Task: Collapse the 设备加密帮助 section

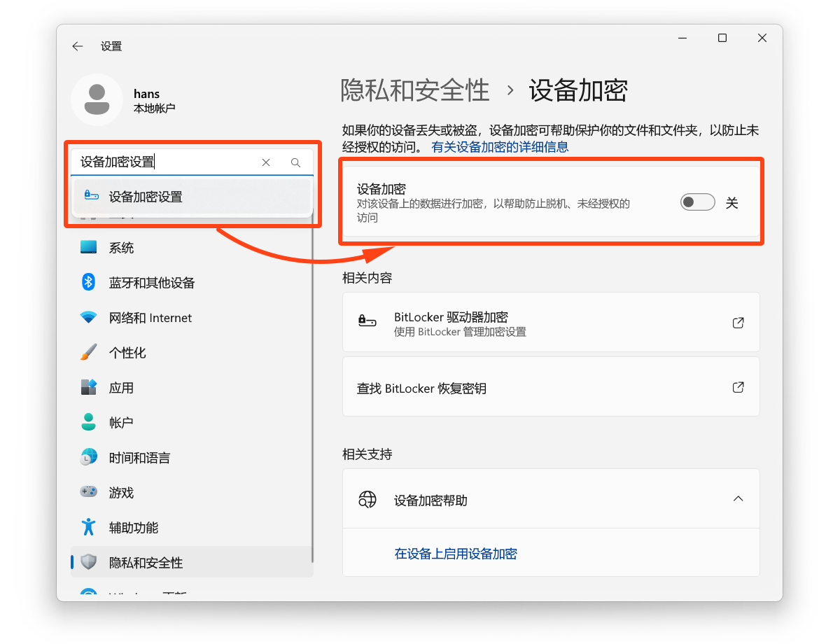Action: click(738, 498)
